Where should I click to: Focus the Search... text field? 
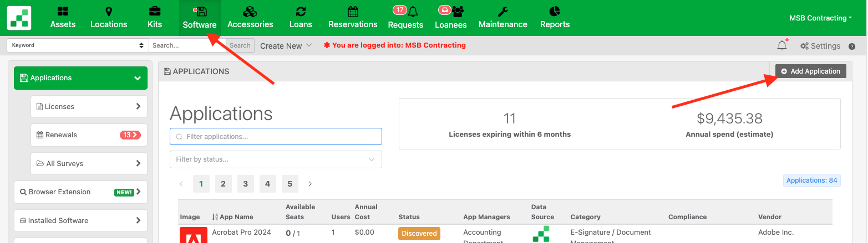(187, 45)
